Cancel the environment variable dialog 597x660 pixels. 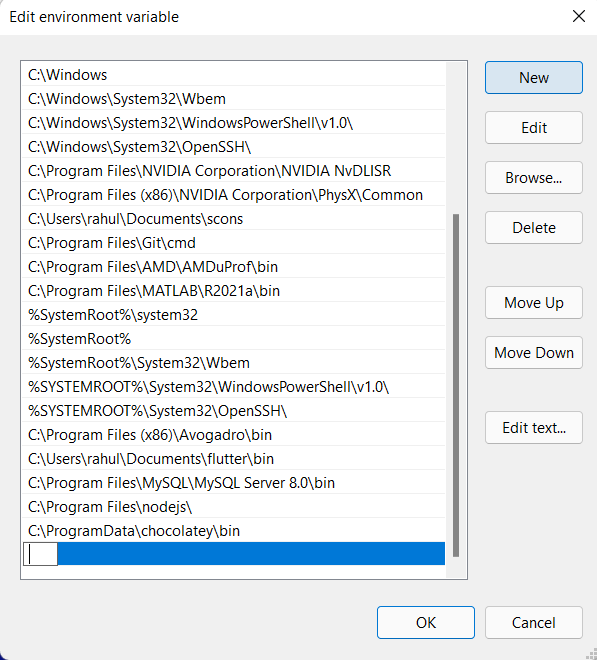click(x=533, y=623)
